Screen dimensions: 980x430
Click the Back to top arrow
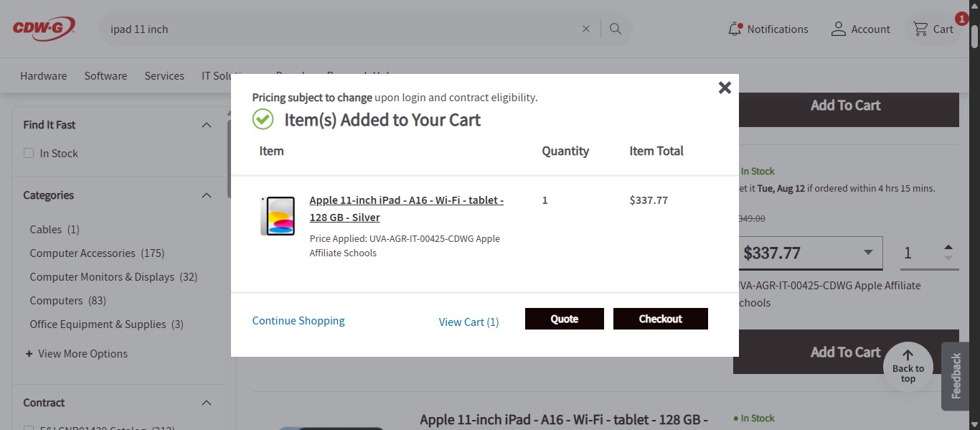[908, 365]
